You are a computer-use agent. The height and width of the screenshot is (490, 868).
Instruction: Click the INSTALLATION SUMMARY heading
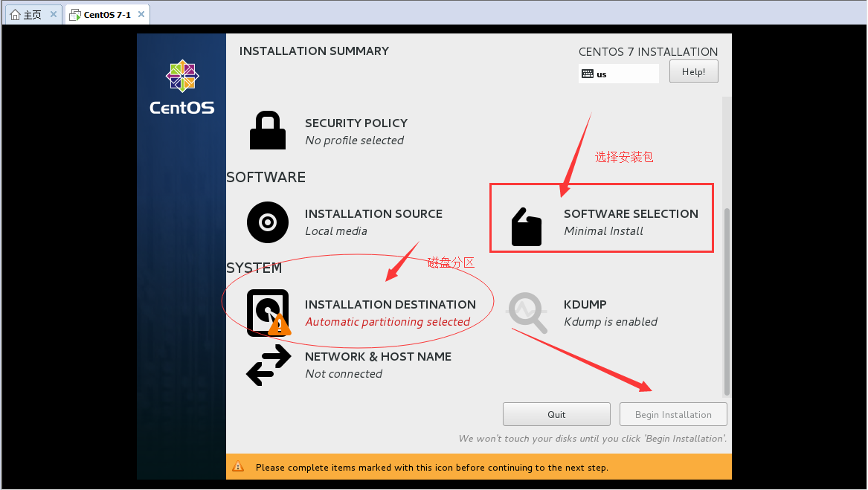pos(314,51)
